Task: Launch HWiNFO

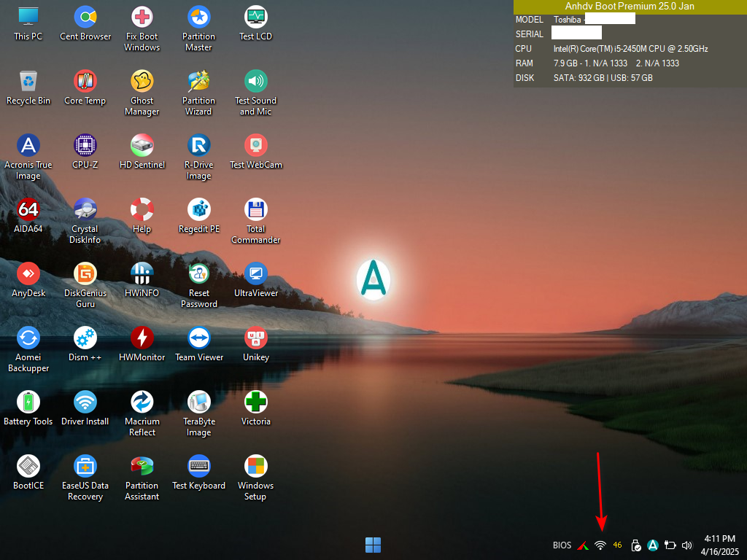Action: click(142, 281)
